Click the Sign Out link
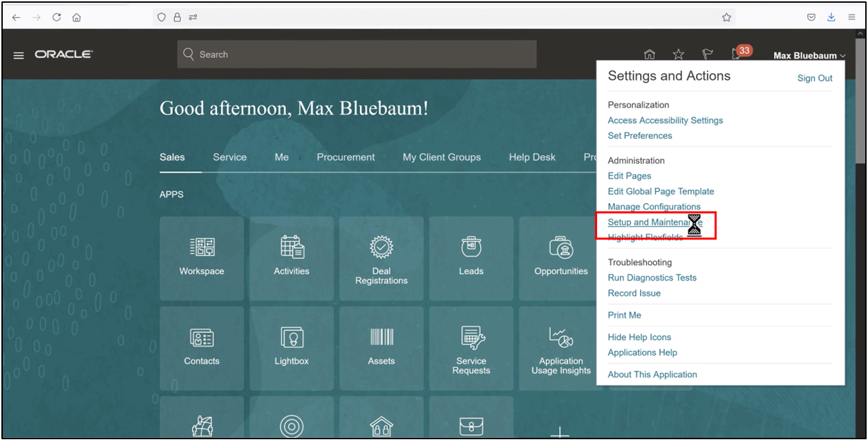Screen dimensions: 868x442 point(814,78)
